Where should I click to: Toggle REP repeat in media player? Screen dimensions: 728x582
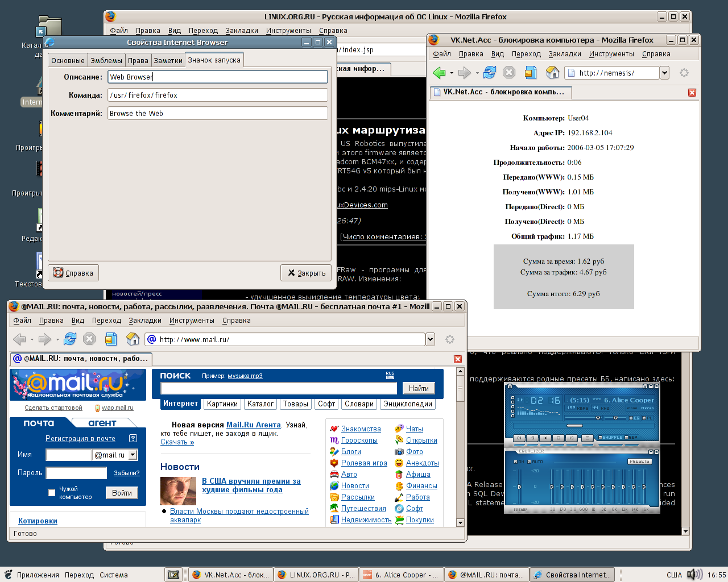[631, 438]
